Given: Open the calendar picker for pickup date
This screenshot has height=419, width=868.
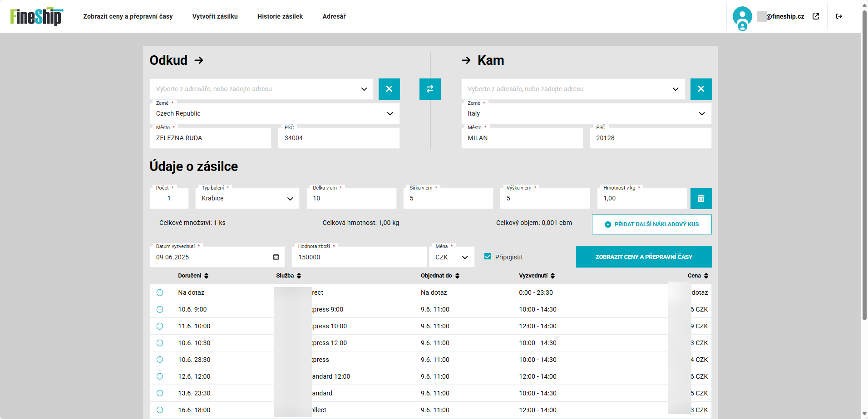Looking at the screenshot, I should pos(276,257).
